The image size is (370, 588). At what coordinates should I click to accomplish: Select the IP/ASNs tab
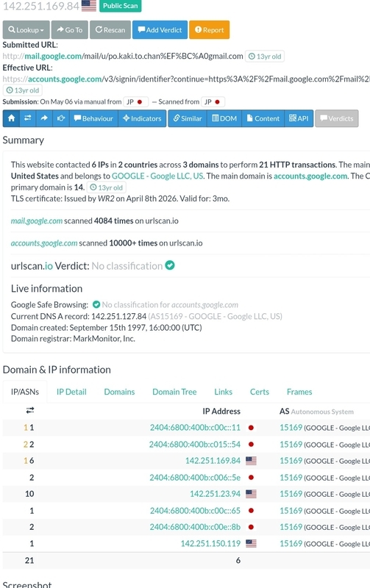pyautogui.click(x=25, y=392)
